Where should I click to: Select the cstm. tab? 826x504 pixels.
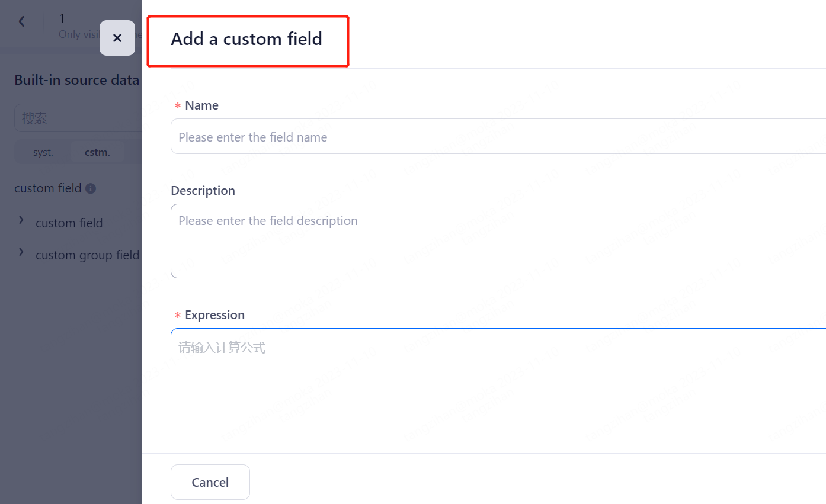97,152
